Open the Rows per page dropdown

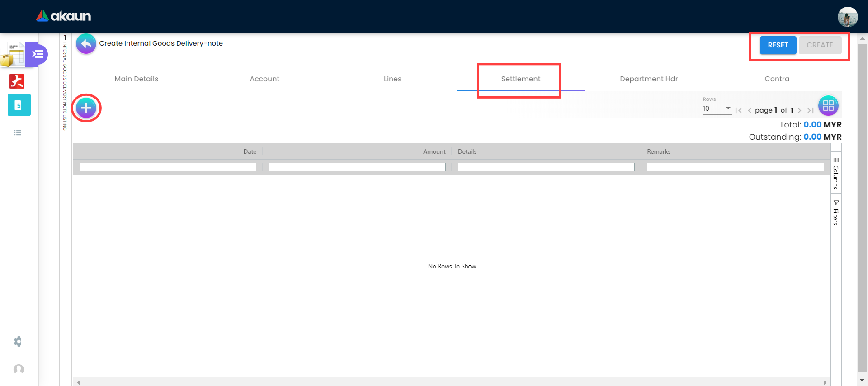coord(717,108)
